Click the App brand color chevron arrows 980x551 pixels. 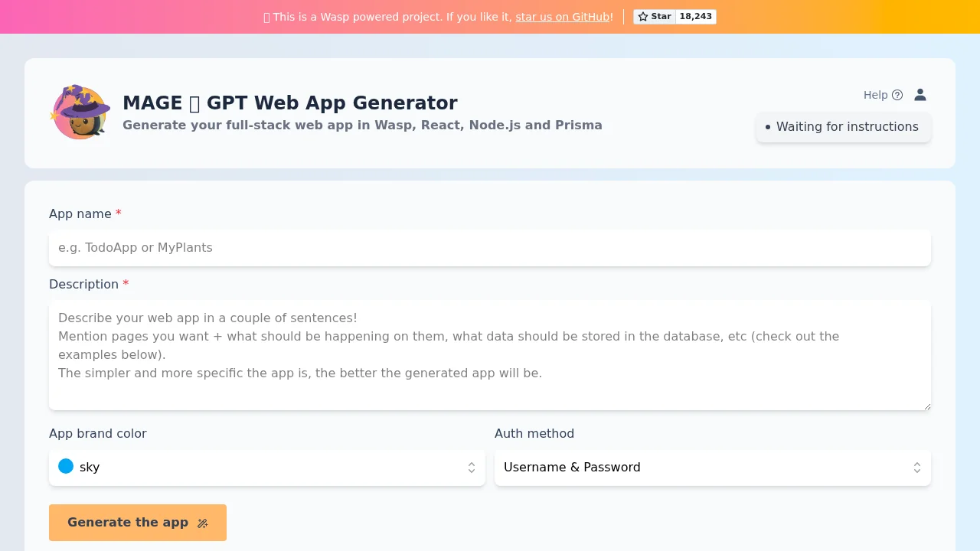click(x=472, y=468)
